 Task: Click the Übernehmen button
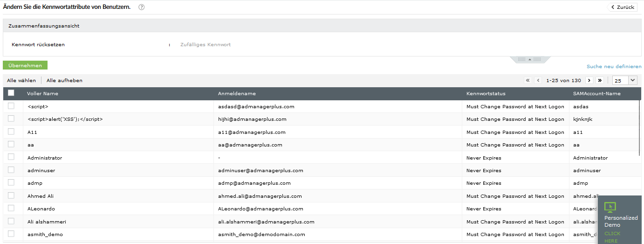[25, 65]
